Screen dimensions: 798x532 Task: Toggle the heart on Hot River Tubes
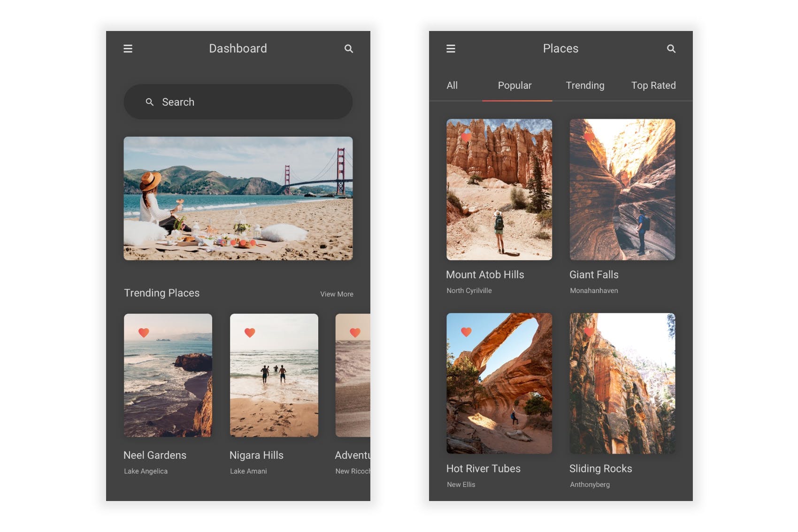pos(466,332)
